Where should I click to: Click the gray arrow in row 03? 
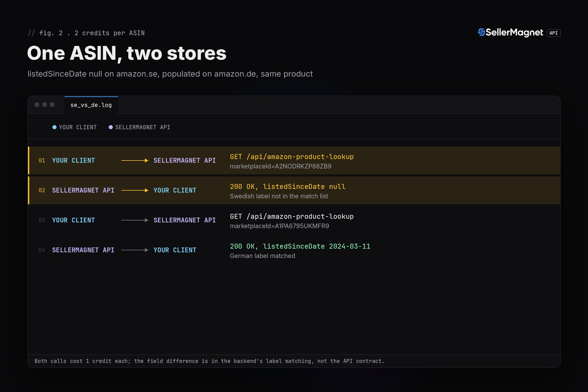click(135, 220)
